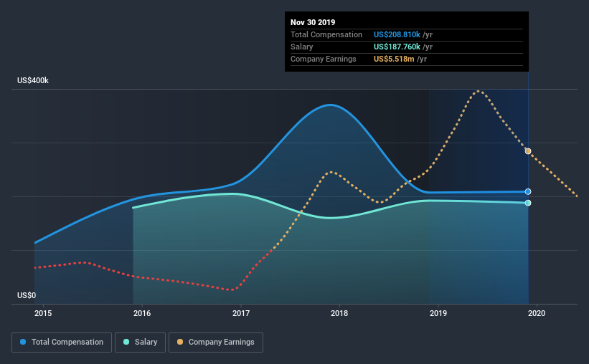Click the US$400k y-axis label
This screenshot has width=589, height=364.
click(33, 81)
